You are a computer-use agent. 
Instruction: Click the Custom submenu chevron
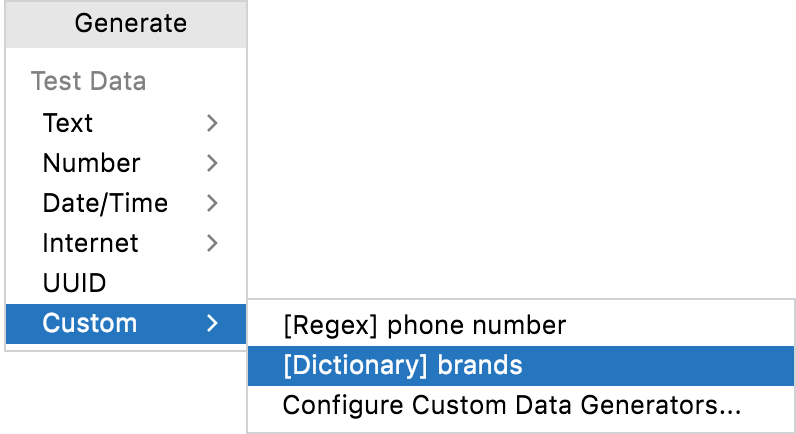[212, 323]
